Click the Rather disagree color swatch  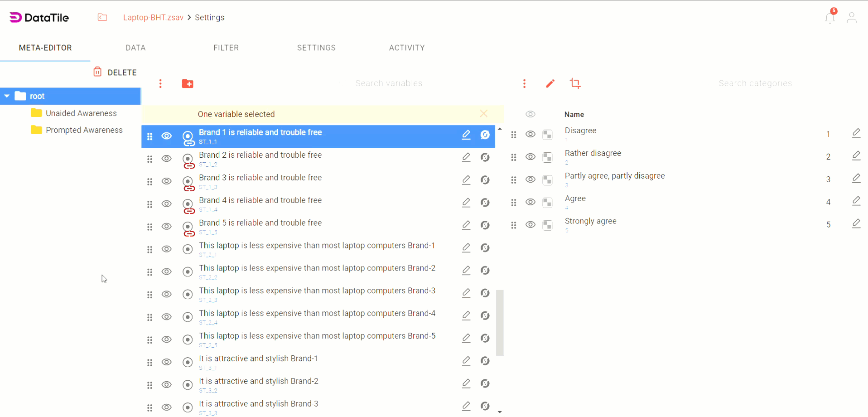[x=547, y=157]
